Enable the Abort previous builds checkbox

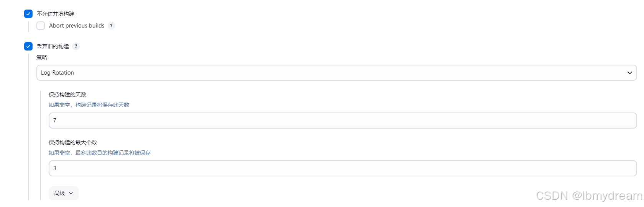(41, 26)
